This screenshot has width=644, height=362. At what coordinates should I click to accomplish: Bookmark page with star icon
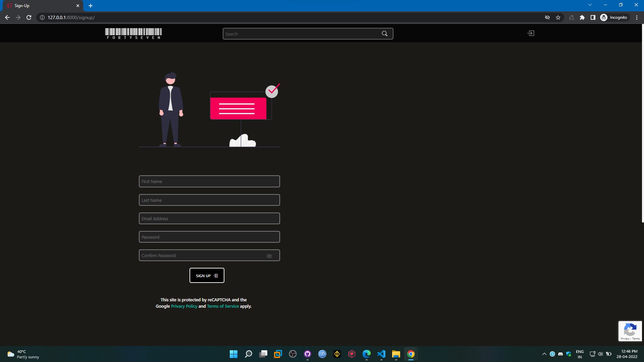(x=558, y=17)
